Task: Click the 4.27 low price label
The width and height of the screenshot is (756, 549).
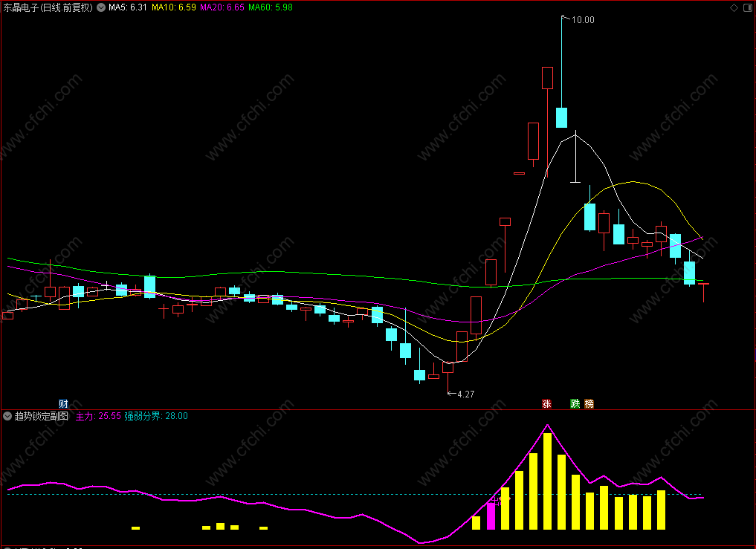Action: point(466,394)
